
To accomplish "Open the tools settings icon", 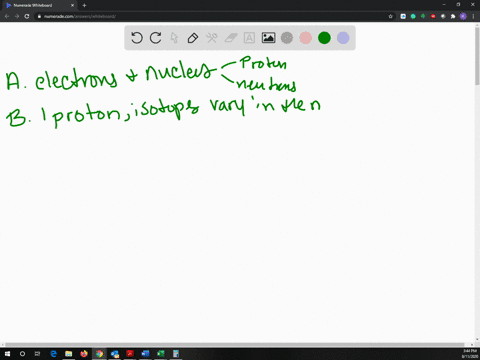I will tap(212, 38).
